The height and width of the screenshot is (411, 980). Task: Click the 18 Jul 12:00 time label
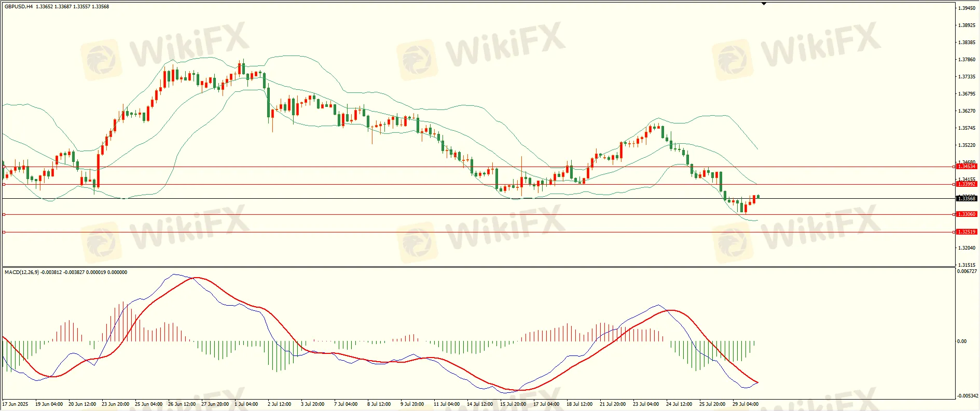pyautogui.click(x=579, y=404)
